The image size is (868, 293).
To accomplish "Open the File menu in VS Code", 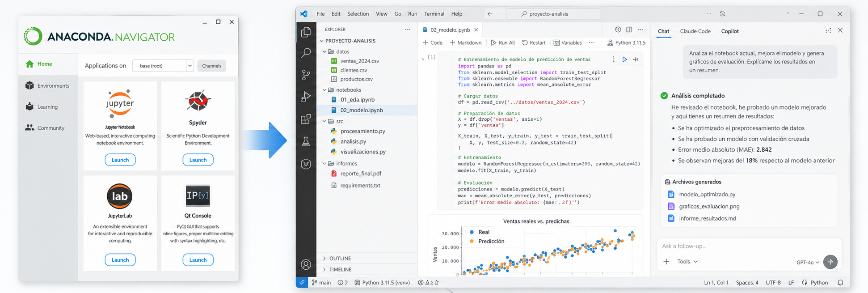I will pos(320,14).
